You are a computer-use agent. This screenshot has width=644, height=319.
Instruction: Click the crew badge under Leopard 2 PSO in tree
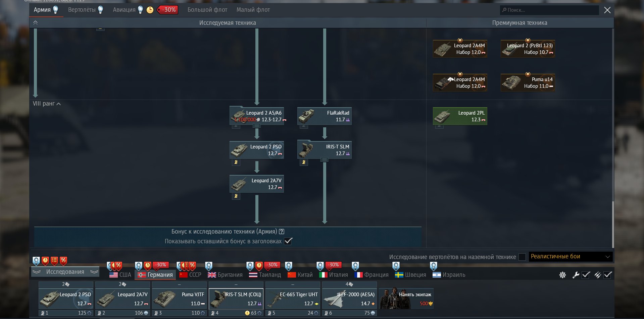pos(236,162)
